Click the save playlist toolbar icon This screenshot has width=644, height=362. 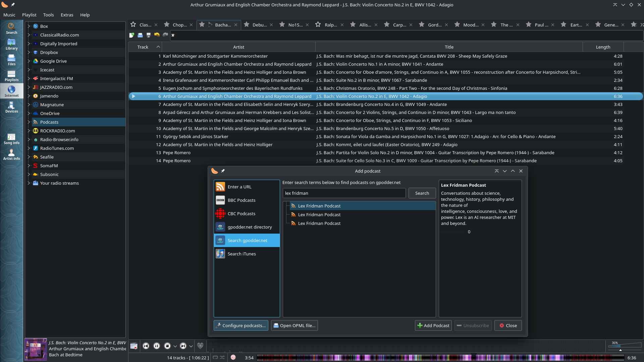(x=149, y=35)
